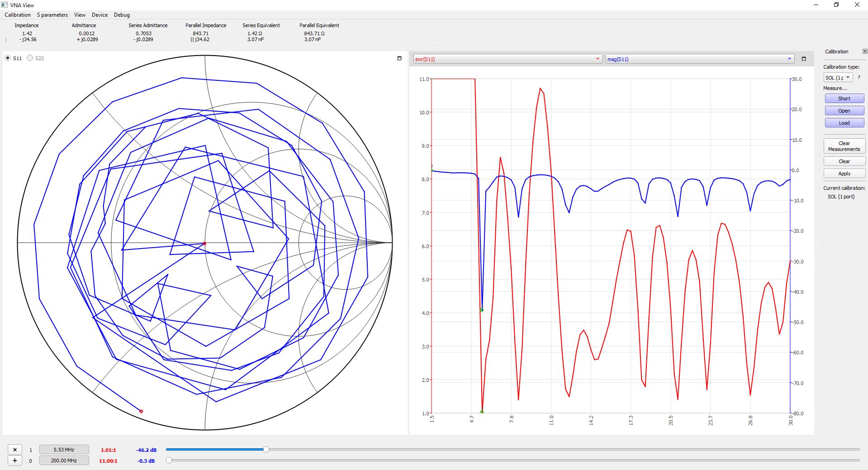The image size is (868, 470).
Task: Close the Calibration side panel
Action: pos(864,52)
